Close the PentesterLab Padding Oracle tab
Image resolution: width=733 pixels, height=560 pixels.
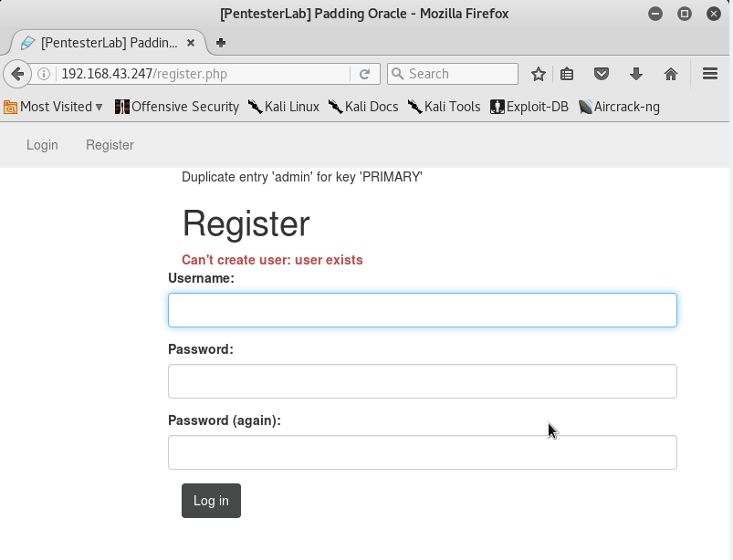click(191, 43)
